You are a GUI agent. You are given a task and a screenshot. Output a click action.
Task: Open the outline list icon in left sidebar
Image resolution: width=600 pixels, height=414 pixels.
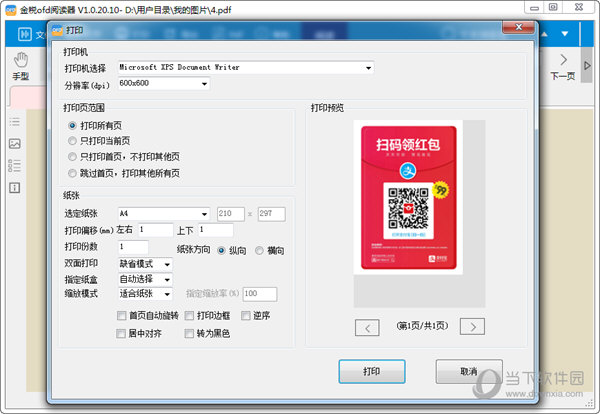click(15, 122)
